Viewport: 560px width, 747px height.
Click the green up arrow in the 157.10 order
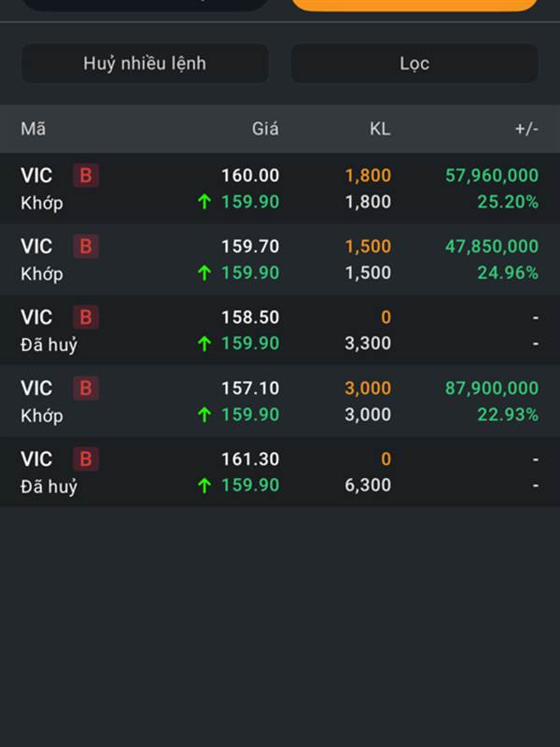point(204,415)
